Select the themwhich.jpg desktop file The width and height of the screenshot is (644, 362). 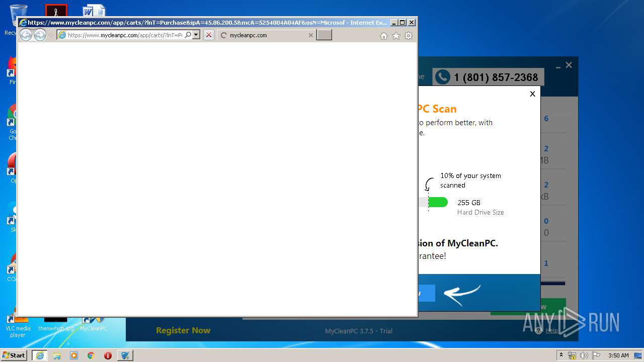click(56, 324)
